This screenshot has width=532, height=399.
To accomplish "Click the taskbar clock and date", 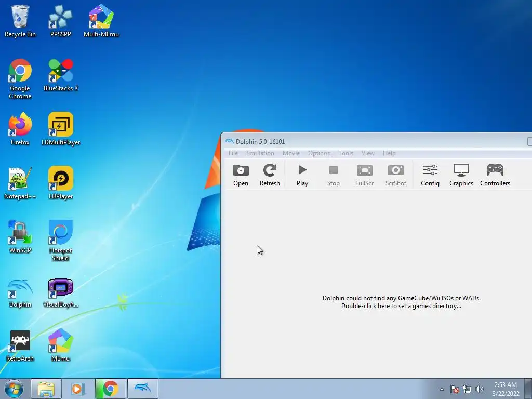I will pyautogui.click(x=506, y=389).
